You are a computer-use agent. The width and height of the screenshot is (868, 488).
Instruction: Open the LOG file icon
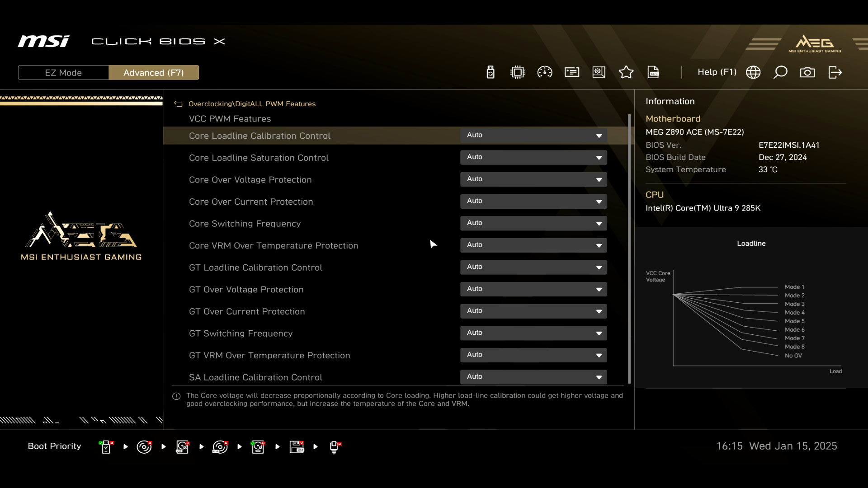tap(653, 72)
